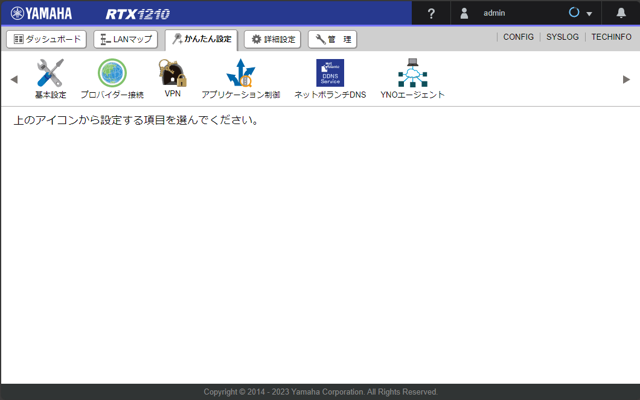Click the RTX1210 model title
The image size is (640, 400).
[x=138, y=14]
